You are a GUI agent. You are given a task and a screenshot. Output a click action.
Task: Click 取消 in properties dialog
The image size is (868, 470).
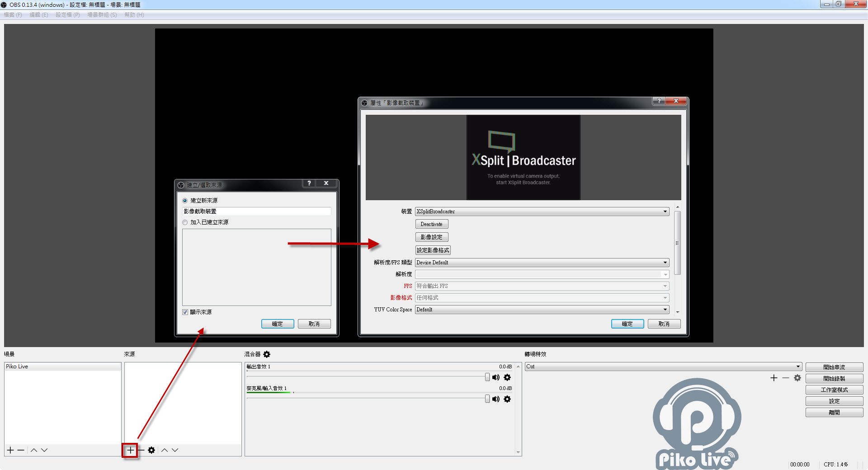pos(664,324)
